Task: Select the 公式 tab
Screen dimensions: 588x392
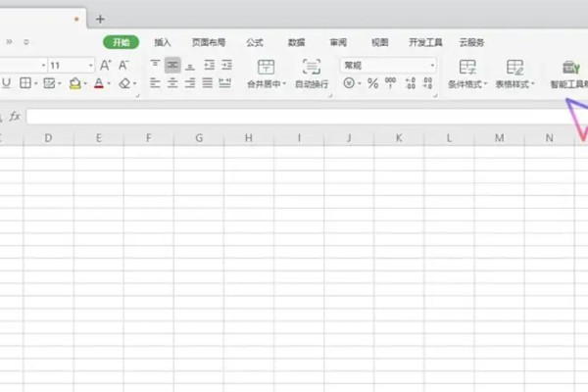Action: pos(255,42)
